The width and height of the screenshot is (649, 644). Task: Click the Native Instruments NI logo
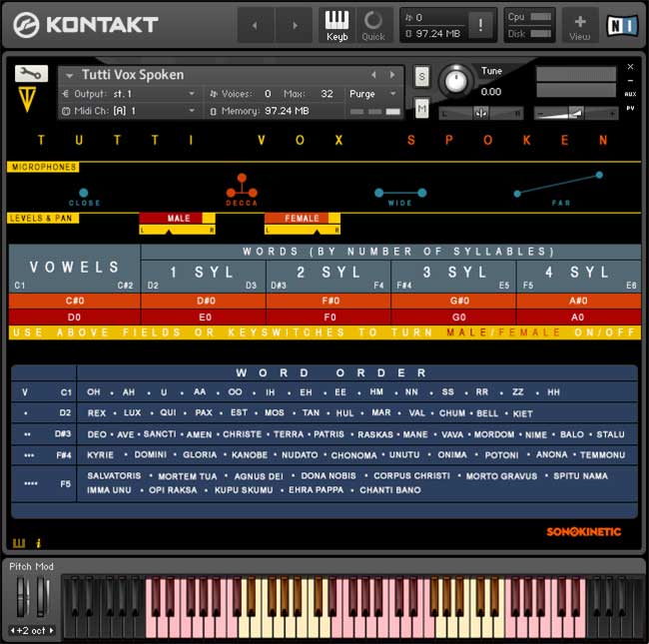(x=622, y=25)
